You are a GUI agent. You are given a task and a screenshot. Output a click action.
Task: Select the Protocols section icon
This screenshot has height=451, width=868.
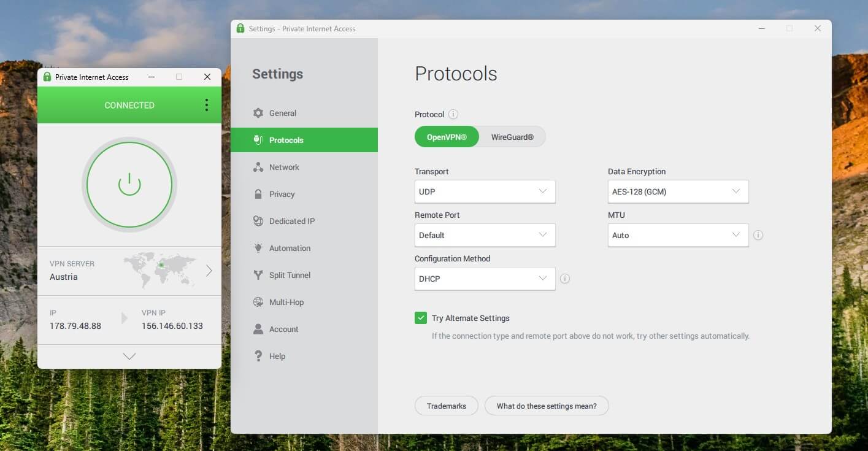(259, 140)
